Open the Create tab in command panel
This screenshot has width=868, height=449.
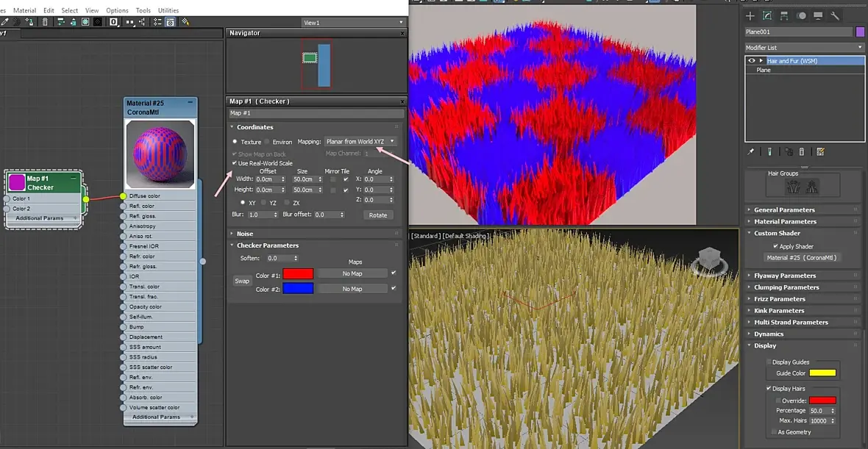[x=750, y=15]
